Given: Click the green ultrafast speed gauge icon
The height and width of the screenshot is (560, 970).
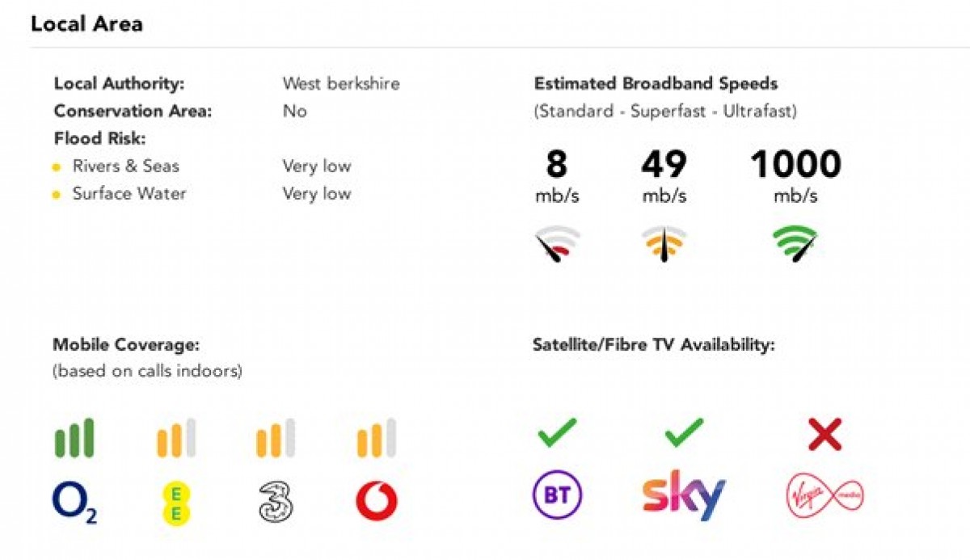Looking at the screenshot, I should pyautogui.click(x=795, y=244).
